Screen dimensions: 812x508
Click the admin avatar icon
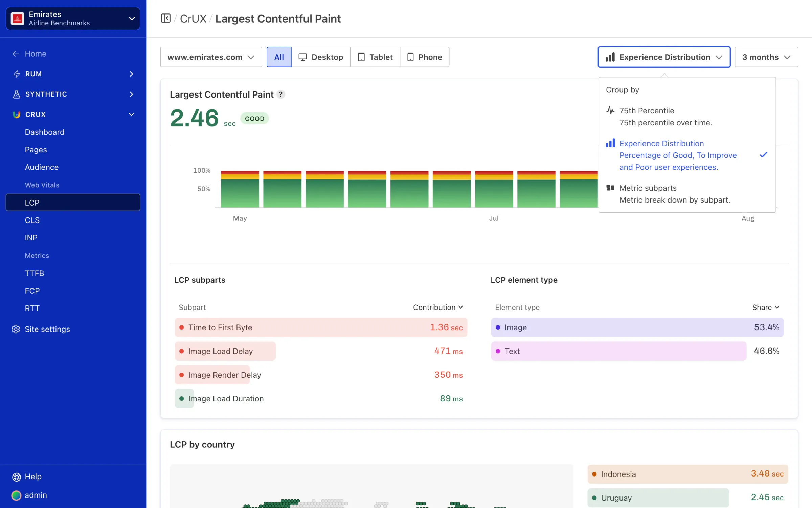(x=16, y=495)
